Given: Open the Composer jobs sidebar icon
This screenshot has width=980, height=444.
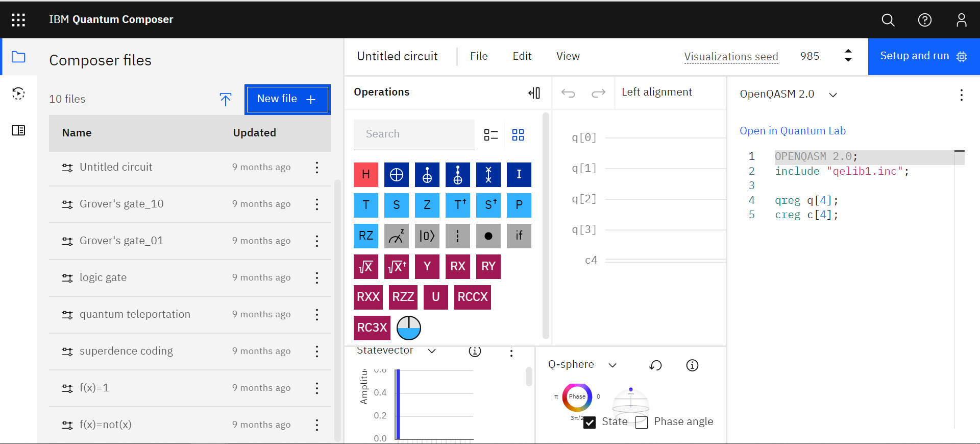Looking at the screenshot, I should pos(18,94).
